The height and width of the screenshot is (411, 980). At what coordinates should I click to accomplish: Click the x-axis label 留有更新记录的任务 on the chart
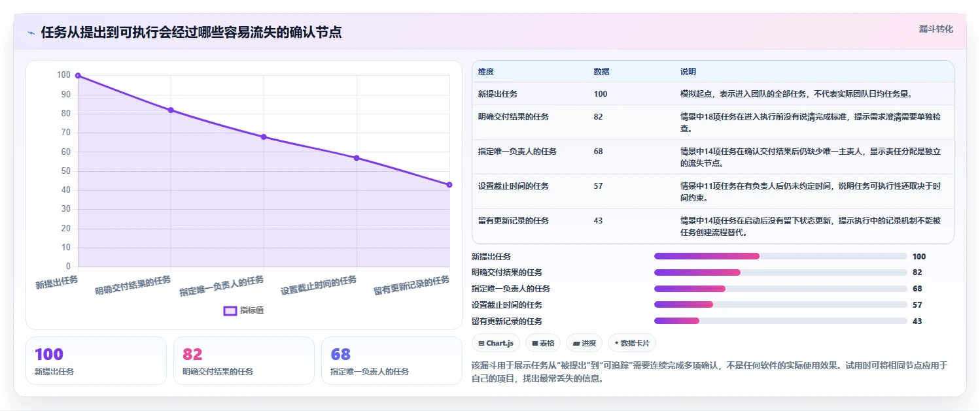click(x=412, y=286)
